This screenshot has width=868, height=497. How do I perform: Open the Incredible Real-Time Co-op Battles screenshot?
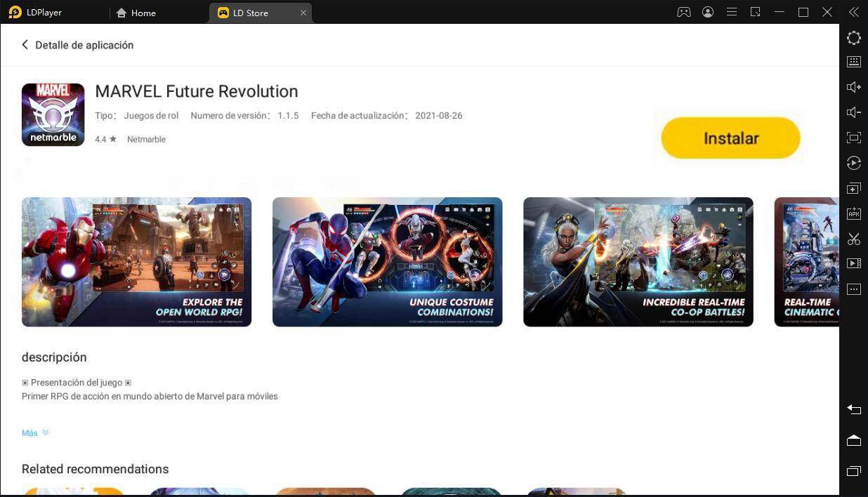638,262
